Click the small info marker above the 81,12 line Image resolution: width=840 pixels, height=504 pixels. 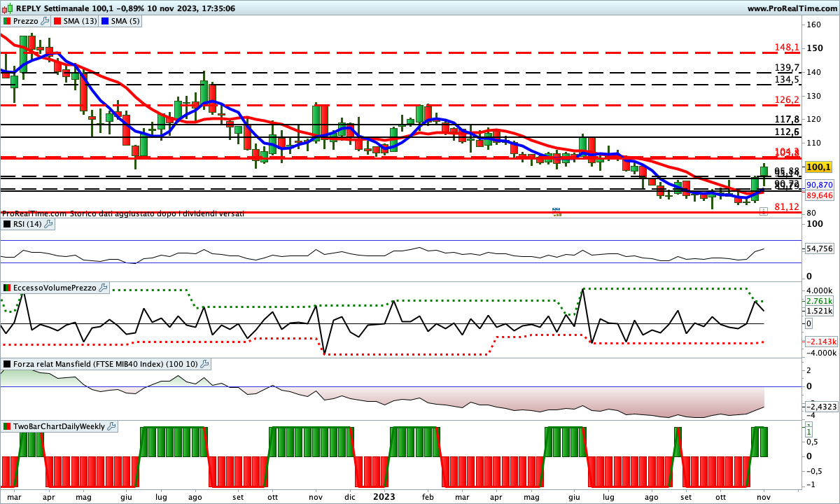pyautogui.click(x=763, y=211)
